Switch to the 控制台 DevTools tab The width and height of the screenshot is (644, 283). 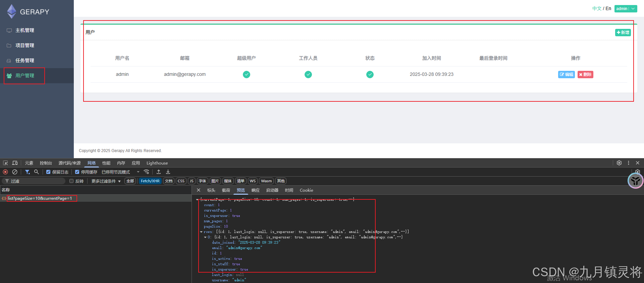click(x=46, y=163)
